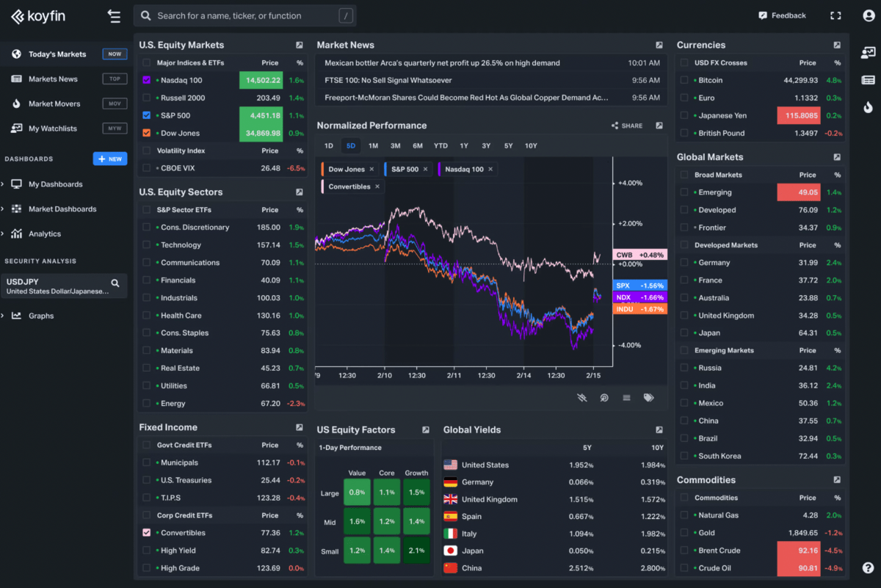Open the Freeport-McMoRan news headline

[x=466, y=98]
